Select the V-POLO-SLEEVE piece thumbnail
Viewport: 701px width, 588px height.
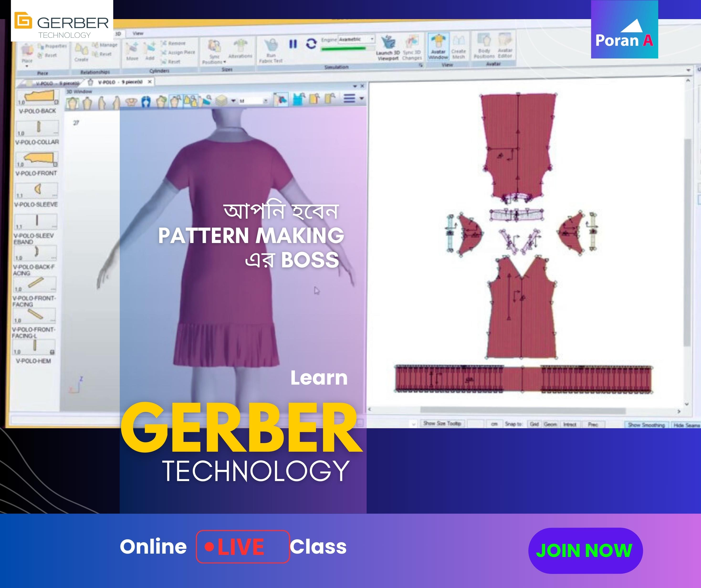click(37, 191)
